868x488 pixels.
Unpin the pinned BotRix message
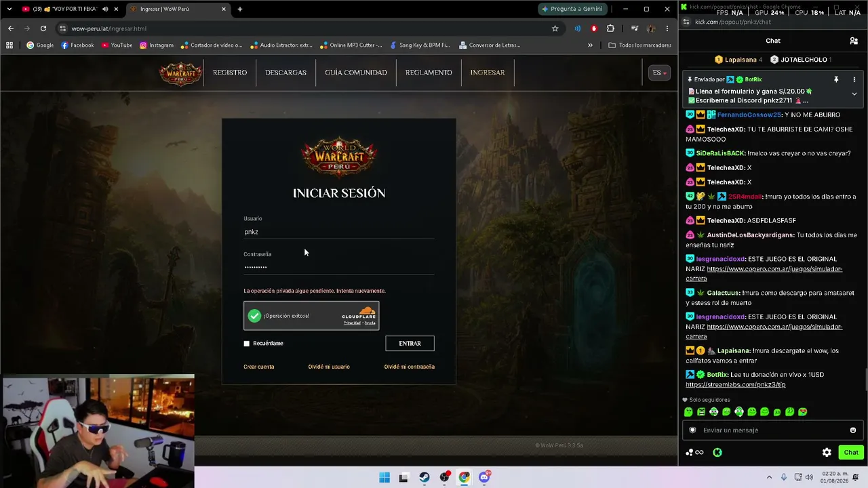pyautogui.click(x=836, y=80)
